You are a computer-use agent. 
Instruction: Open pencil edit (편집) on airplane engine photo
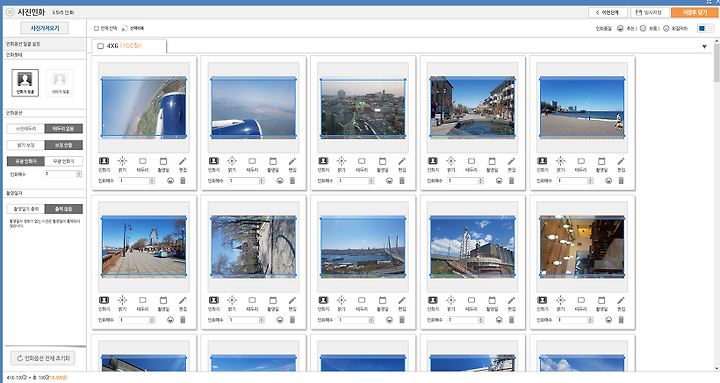click(183, 164)
